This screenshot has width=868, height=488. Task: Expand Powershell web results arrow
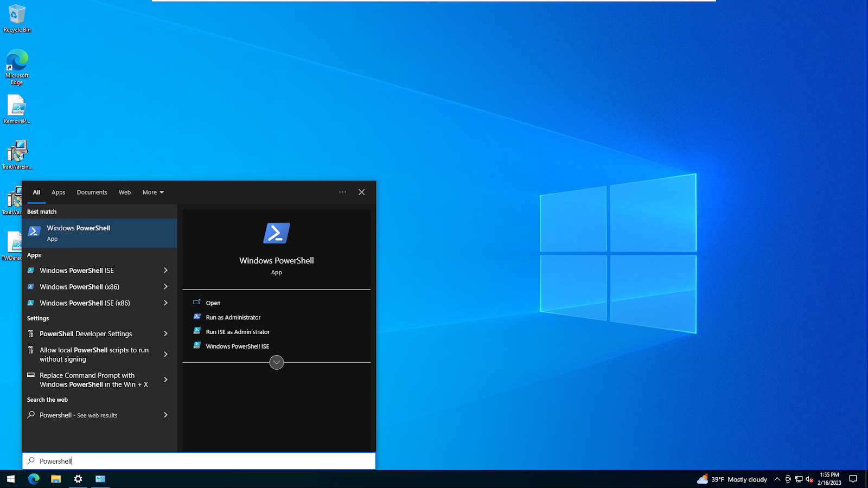(165, 415)
